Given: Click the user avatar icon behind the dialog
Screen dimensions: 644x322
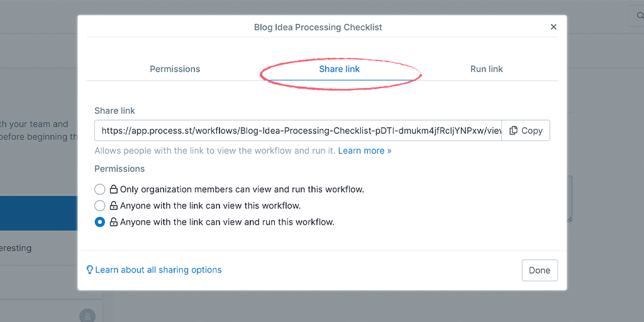Looking at the screenshot, I should tap(87, 316).
